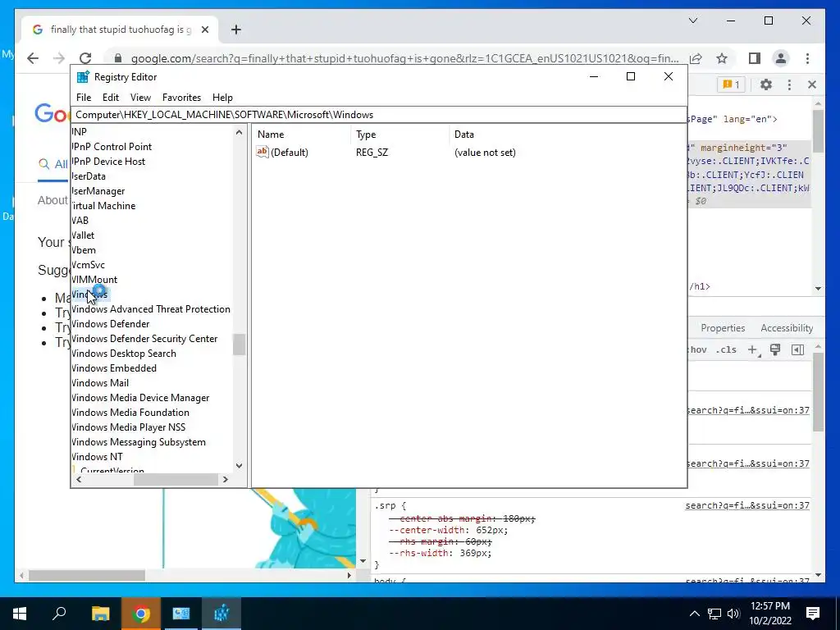Image resolution: width=840 pixels, height=630 pixels.
Task: Add new style rule in DevTools
Action: tap(753, 349)
